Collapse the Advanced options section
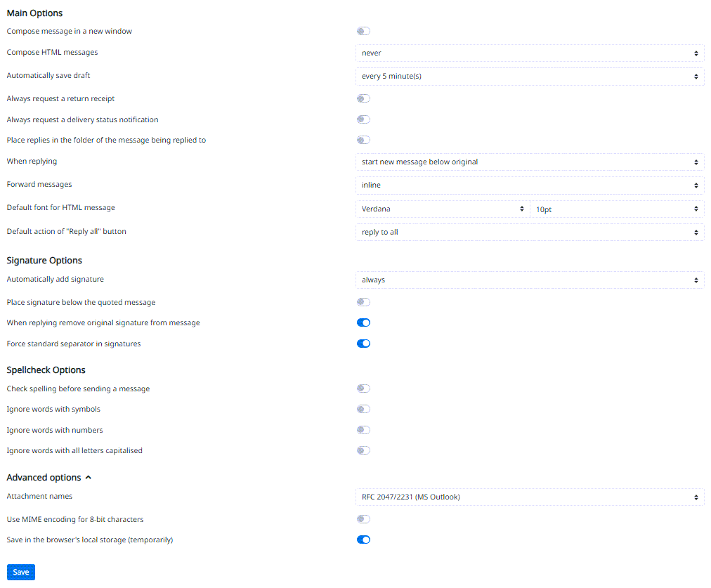 click(x=49, y=478)
